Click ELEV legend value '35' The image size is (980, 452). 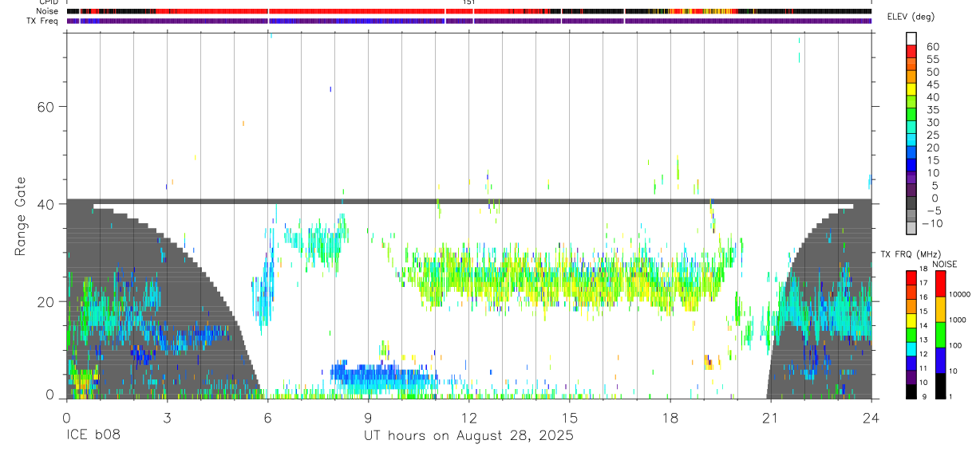932,110
